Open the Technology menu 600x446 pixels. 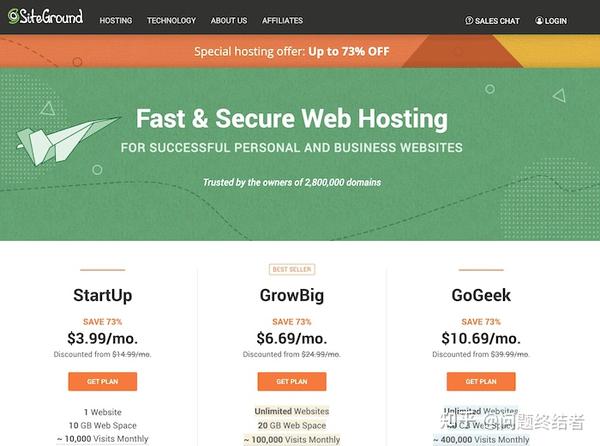point(171,20)
